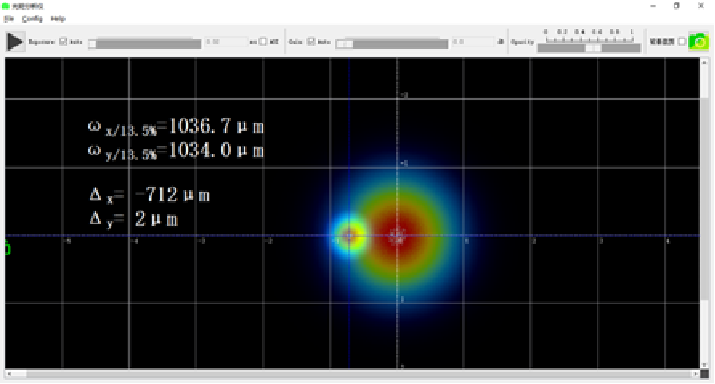The width and height of the screenshot is (715, 384).
Task: Click the Δy 2 μm readout
Action: click(134, 219)
